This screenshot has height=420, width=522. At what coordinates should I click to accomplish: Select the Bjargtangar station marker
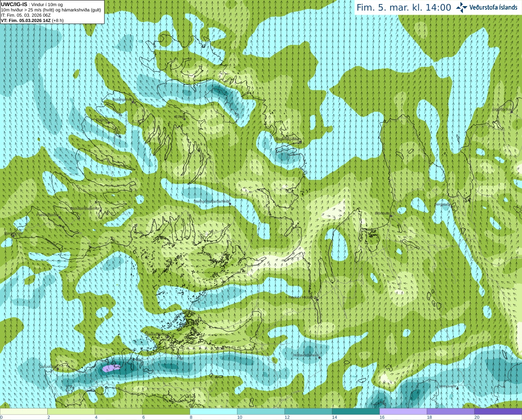tap(13, 236)
